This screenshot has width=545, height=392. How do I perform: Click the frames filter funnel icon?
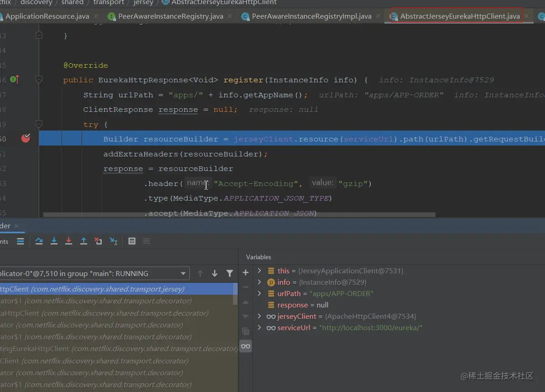pos(229,273)
